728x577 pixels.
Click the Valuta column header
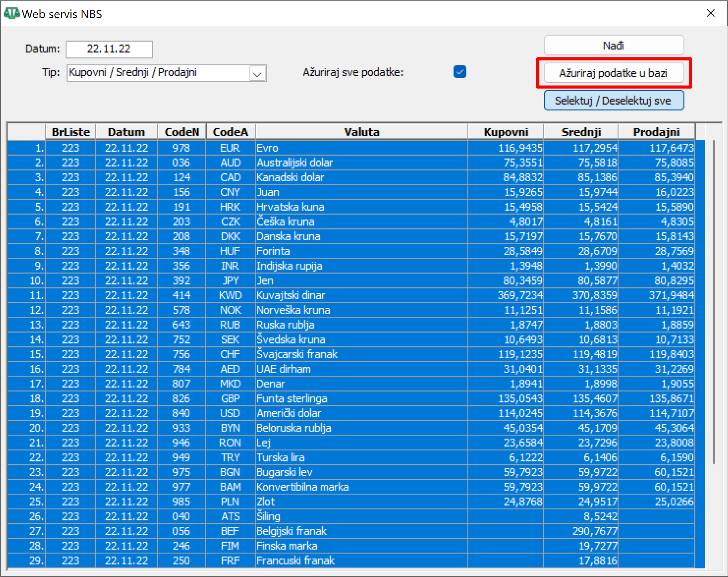(361, 132)
